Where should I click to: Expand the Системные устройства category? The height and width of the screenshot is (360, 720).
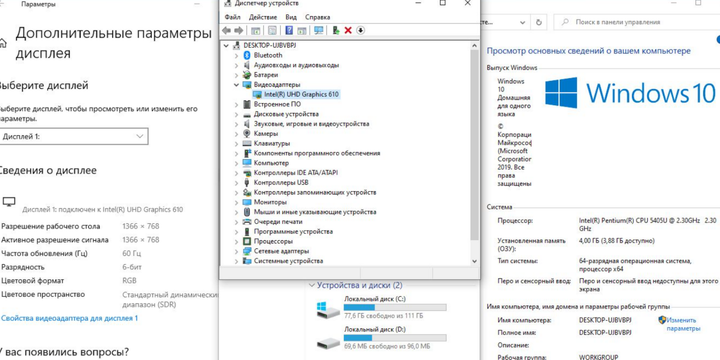point(236,261)
